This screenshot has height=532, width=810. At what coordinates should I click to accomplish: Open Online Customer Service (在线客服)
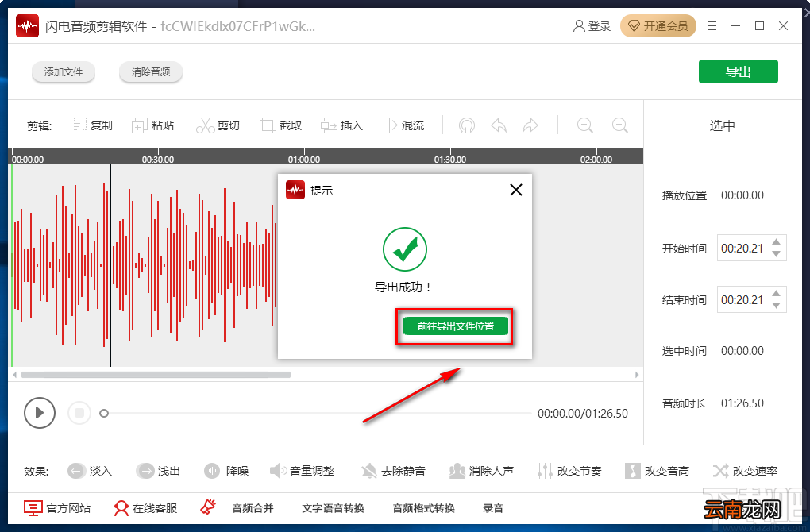pos(145,508)
